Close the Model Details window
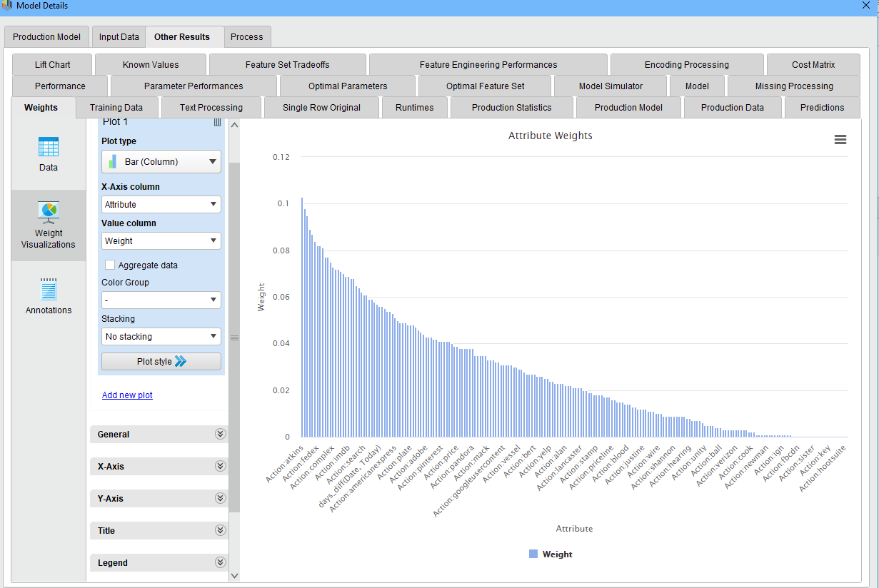879x588 pixels. pos(866,5)
